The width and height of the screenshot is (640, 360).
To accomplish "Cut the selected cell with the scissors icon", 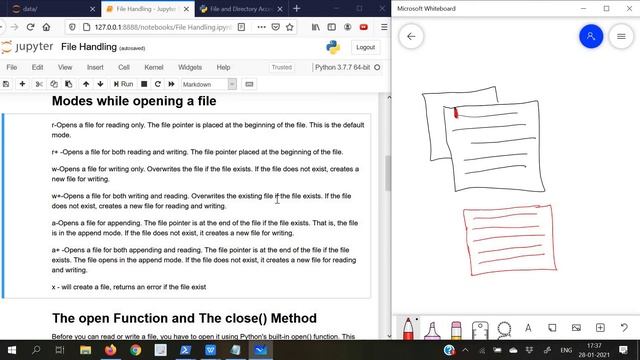I will (x=39, y=84).
